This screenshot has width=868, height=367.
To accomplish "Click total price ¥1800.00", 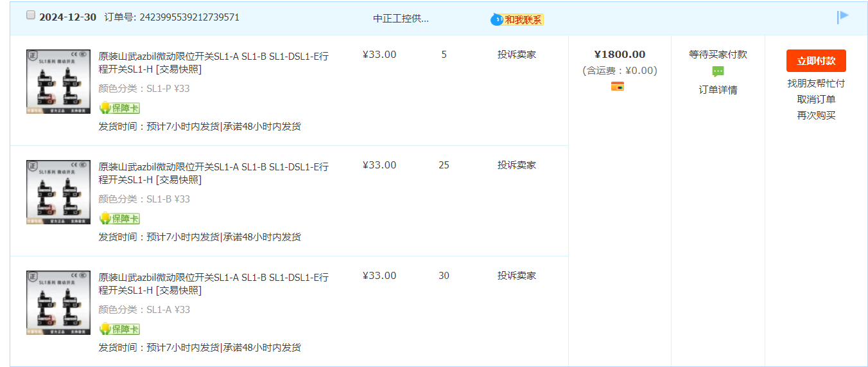I will tap(620, 55).
